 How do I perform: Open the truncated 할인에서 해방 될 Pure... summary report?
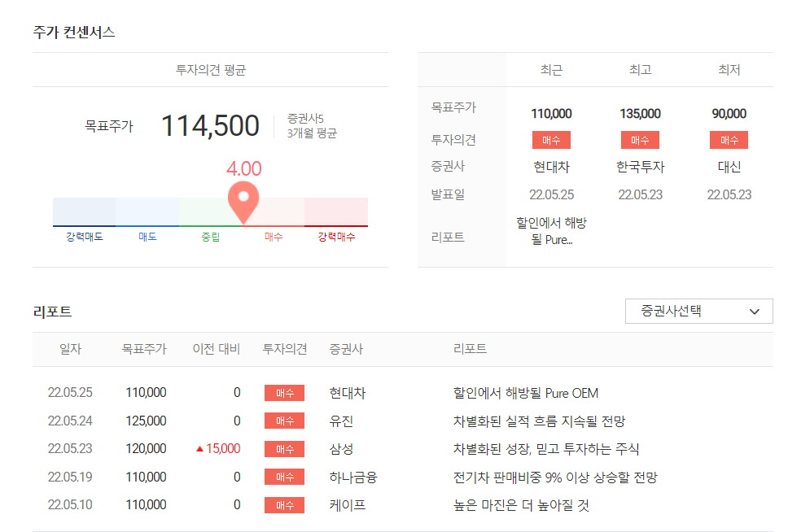coord(551,231)
